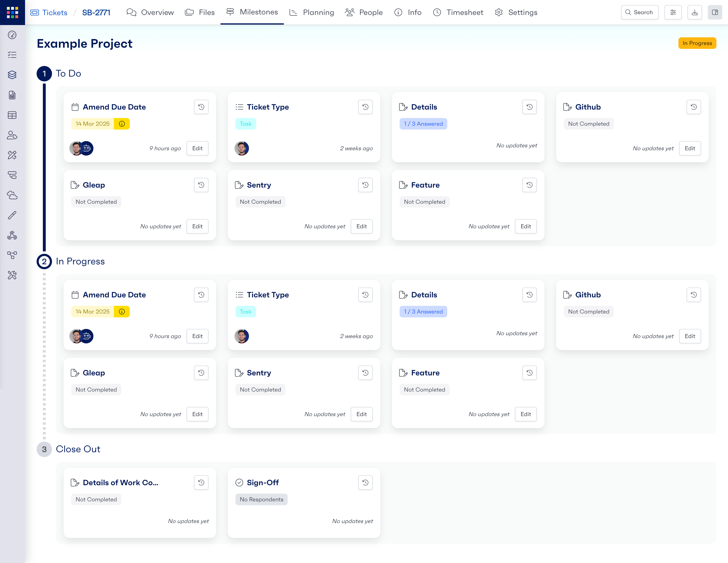The image size is (728, 563).
Task: Open the layers stack sidebar icon
Action: coord(12,75)
